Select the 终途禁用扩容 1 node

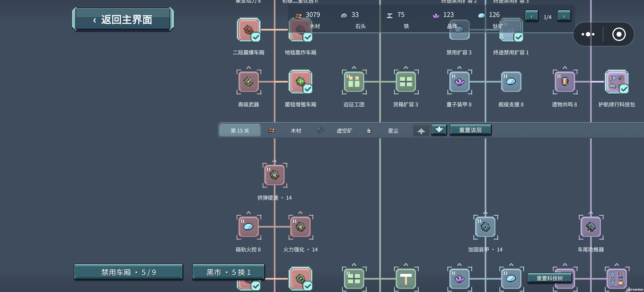(511, 30)
